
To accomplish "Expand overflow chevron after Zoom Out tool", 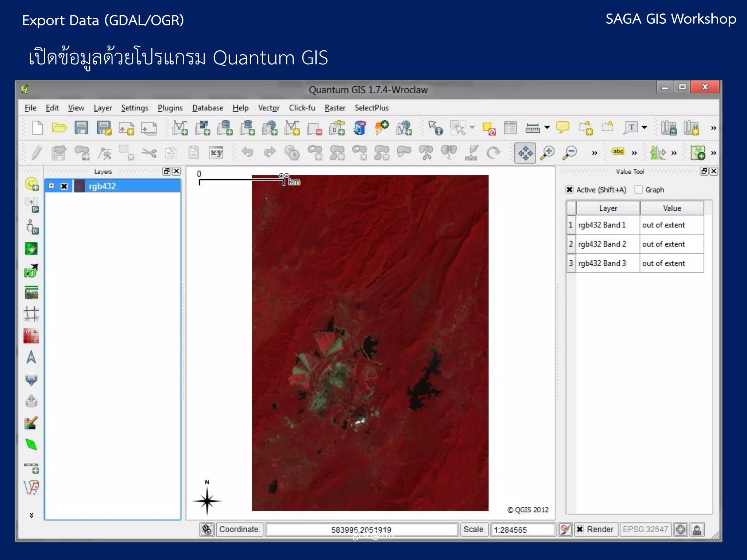I will point(595,153).
